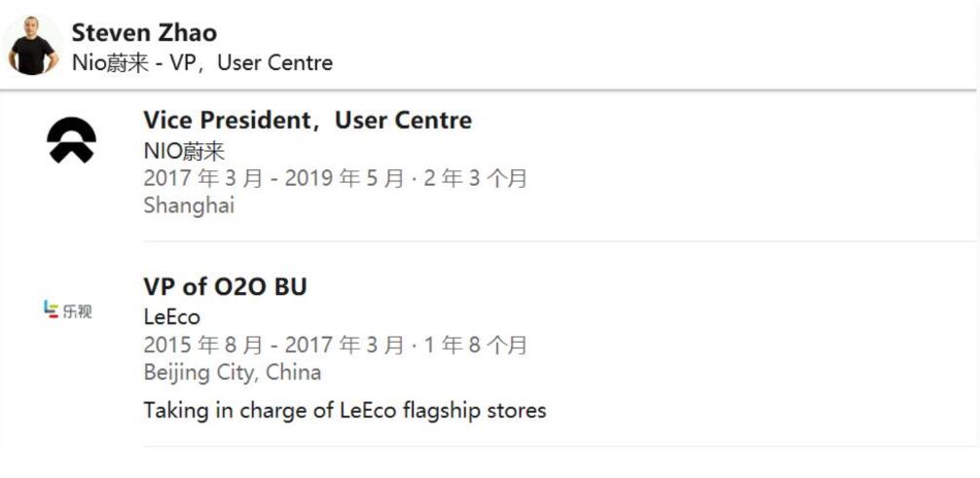Select the LeEco company name text
This screenshot has height=478, width=980.
[x=171, y=317]
